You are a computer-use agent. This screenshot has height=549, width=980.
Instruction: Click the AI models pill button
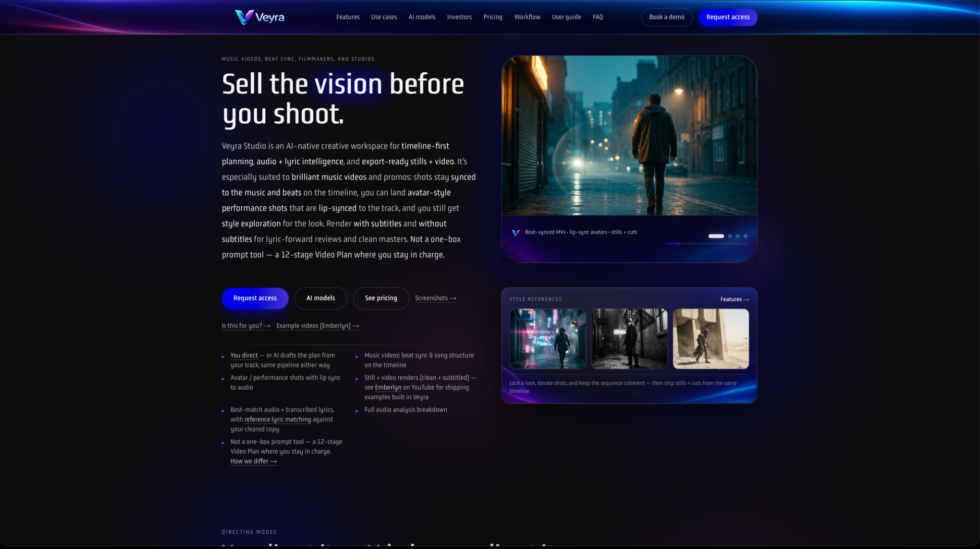(320, 298)
